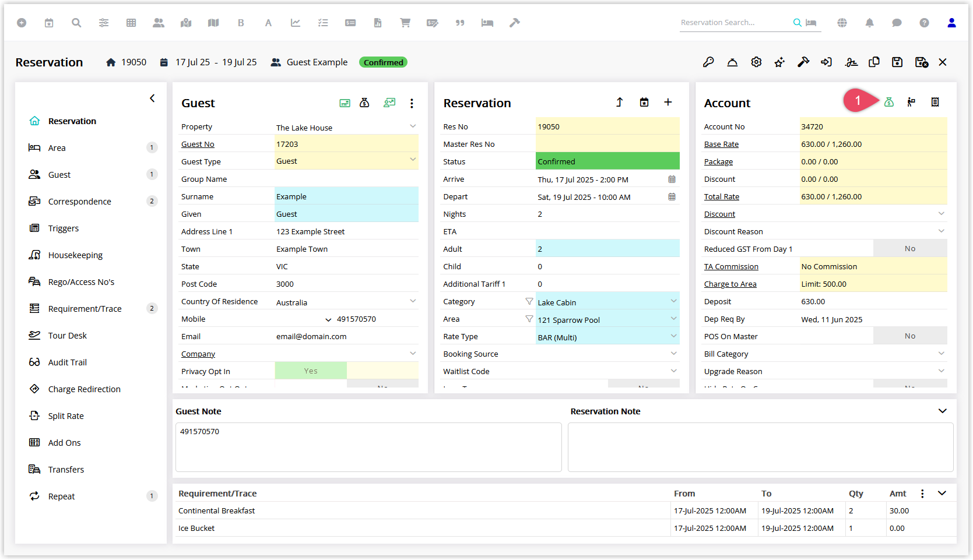Image resolution: width=973 pixels, height=560 pixels.
Task: Open the shopping cart icon in top toolbar
Action: point(405,23)
